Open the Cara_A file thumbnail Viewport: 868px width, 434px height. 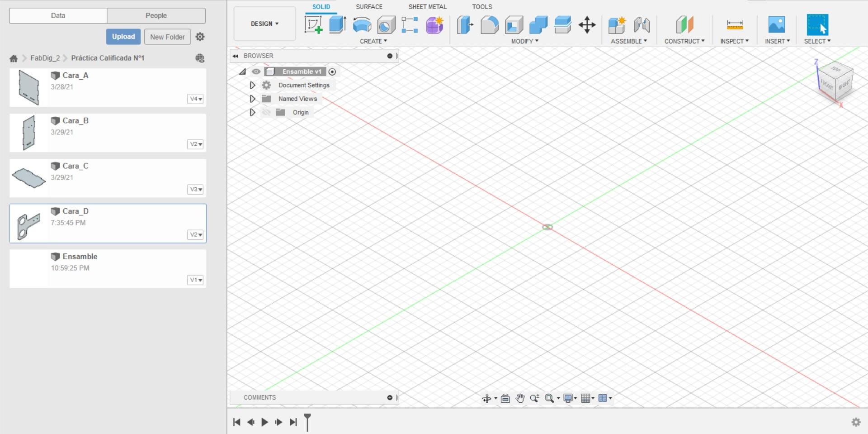click(28, 88)
